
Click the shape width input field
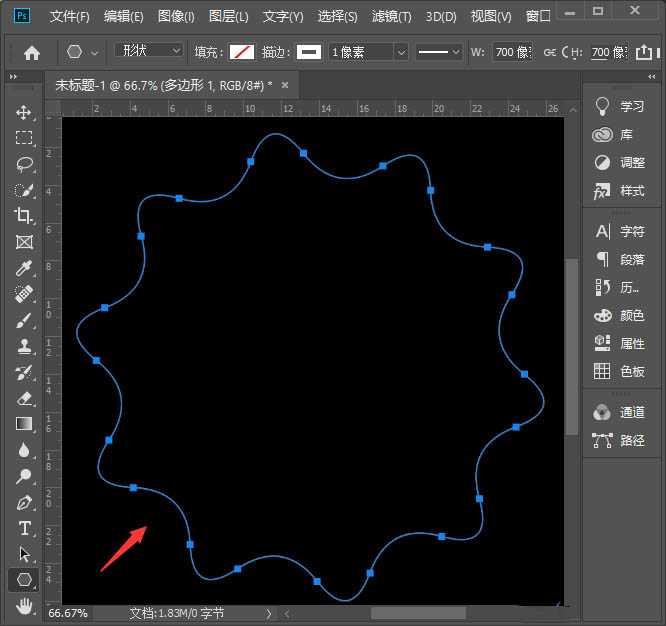pos(511,52)
